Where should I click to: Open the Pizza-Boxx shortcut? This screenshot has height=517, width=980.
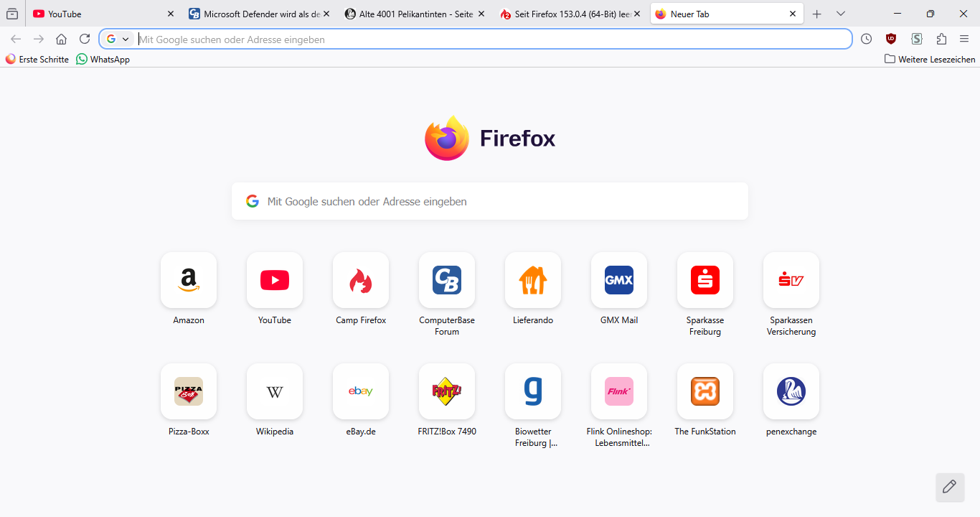[x=189, y=391]
